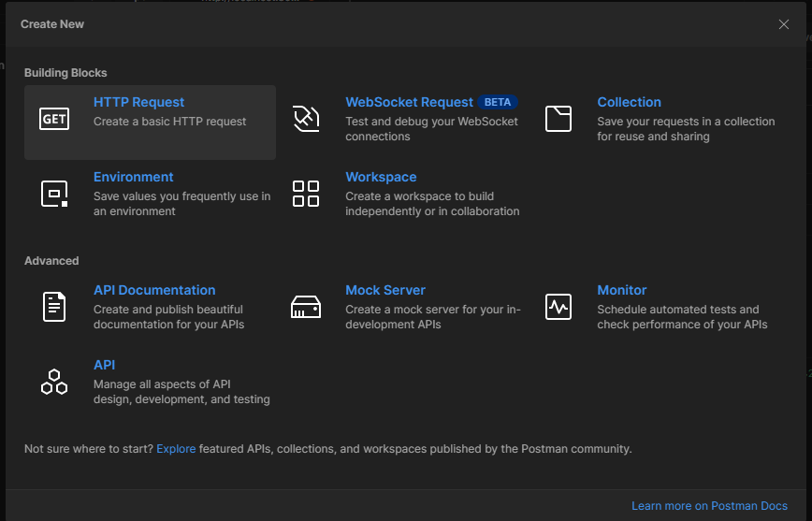Click the 'Advanced' section heading
Viewport: 812px width, 521px height.
tap(51, 261)
